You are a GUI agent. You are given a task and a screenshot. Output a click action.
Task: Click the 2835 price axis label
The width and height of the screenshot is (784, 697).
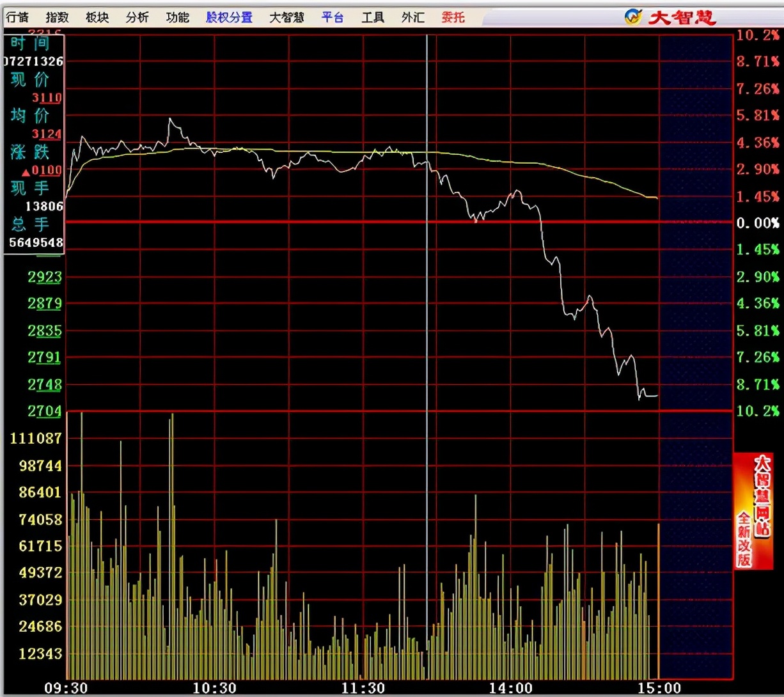click(45, 331)
